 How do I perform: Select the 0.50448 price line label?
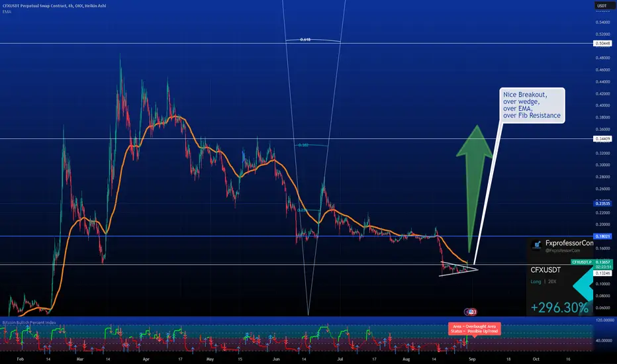602,43
